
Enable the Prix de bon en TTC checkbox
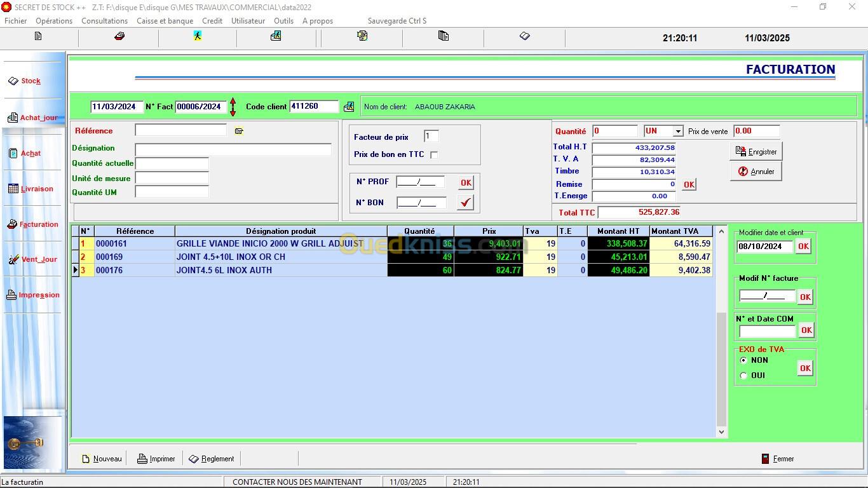434,154
